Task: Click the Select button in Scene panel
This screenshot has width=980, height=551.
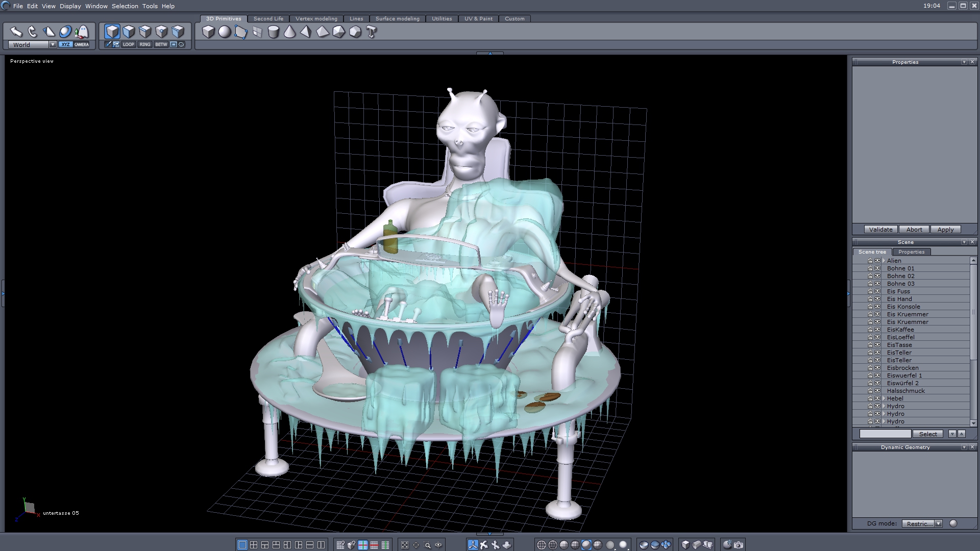Action: [928, 434]
